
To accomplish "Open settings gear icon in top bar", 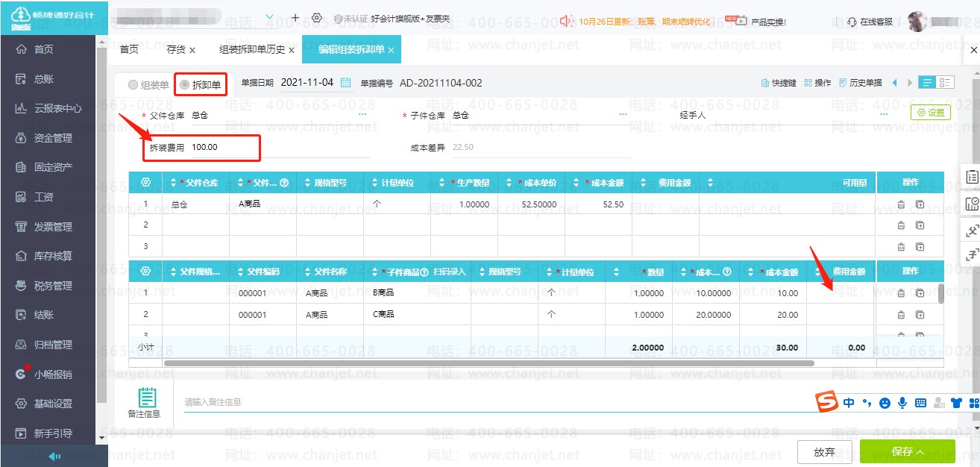I will pos(317,18).
